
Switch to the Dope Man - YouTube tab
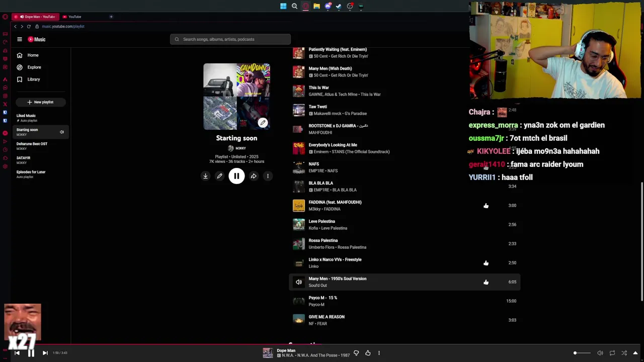coord(35,17)
